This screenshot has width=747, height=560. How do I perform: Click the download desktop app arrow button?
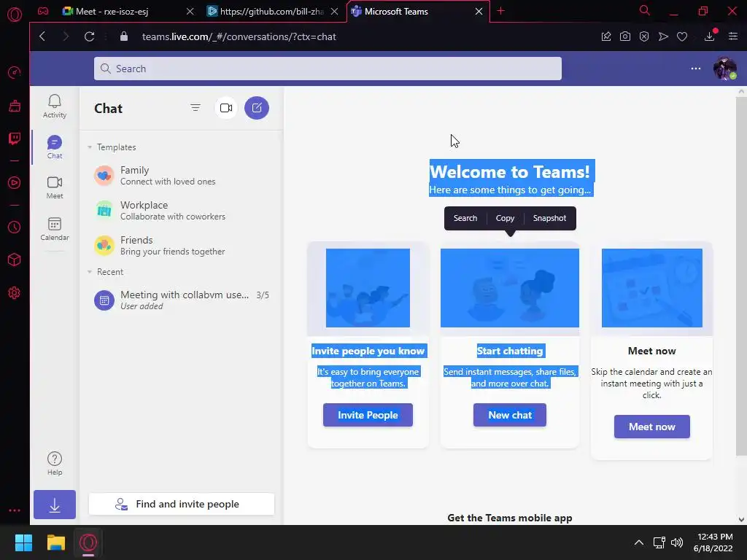coord(54,505)
